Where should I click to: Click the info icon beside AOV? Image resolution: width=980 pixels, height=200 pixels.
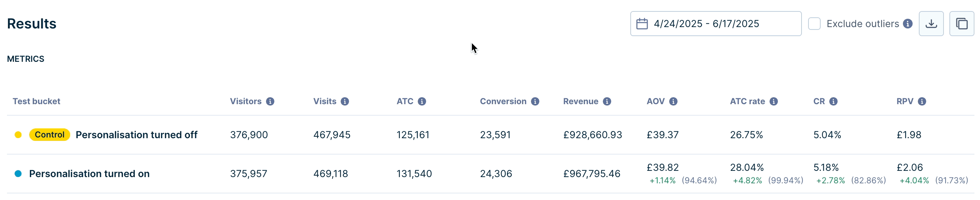[673, 101]
